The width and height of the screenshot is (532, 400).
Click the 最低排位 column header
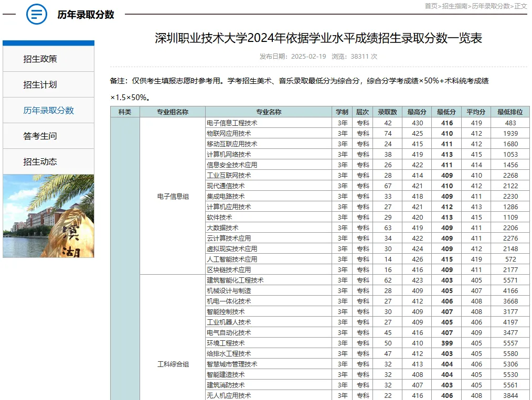pyautogui.click(x=510, y=112)
